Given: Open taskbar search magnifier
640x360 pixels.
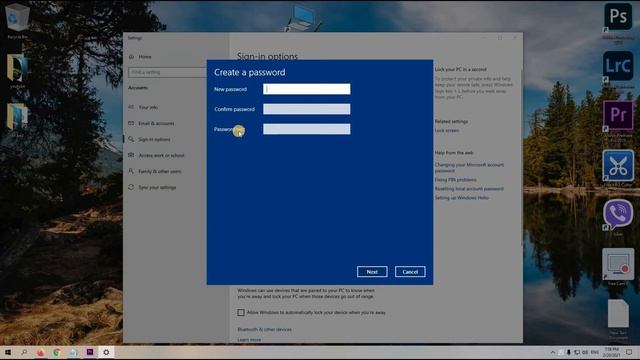Looking at the screenshot, I should 24,352.
